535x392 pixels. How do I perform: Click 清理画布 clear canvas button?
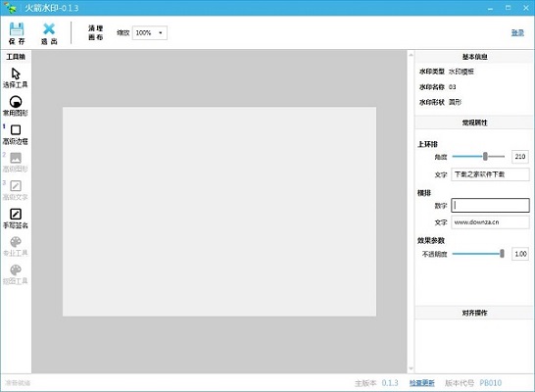click(96, 32)
